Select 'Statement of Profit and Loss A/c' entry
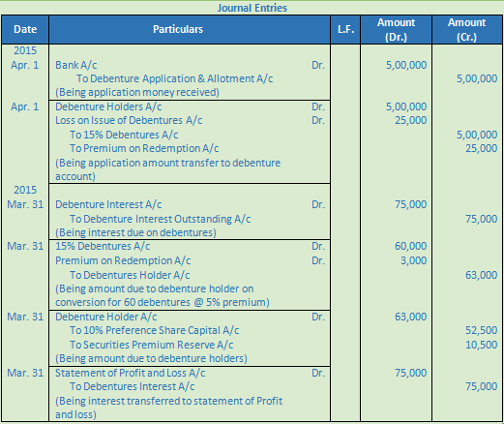Screen dimensions: 504x424 click(130, 373)
